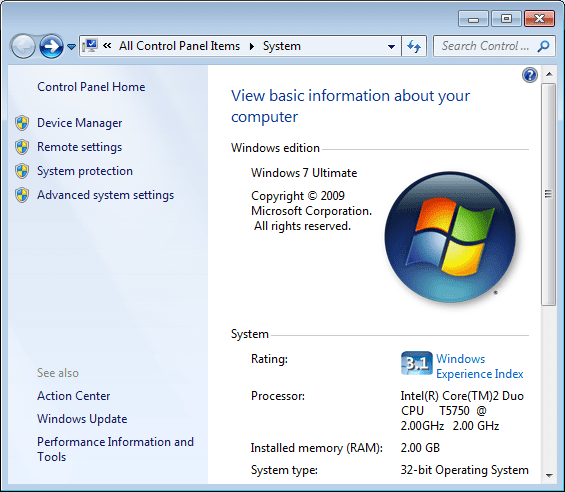Click the '32-bit Operating System' value
Image resolution: width=565 pixels, height=492 pixels.
pyautogui.click(x=464, y=470)
